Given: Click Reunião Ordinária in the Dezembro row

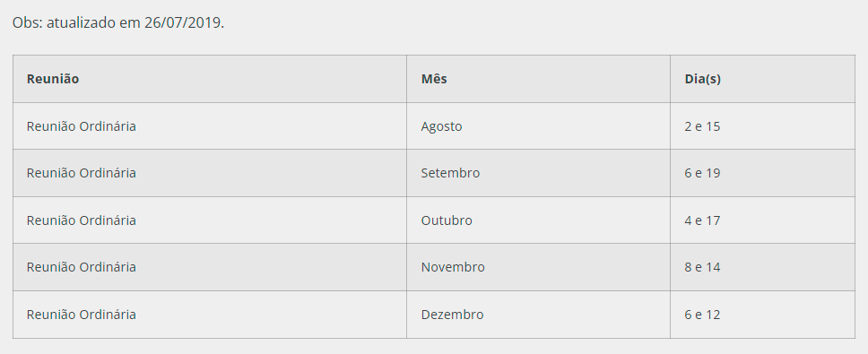Looking at the screenshot, I should [x=82, y=315].
